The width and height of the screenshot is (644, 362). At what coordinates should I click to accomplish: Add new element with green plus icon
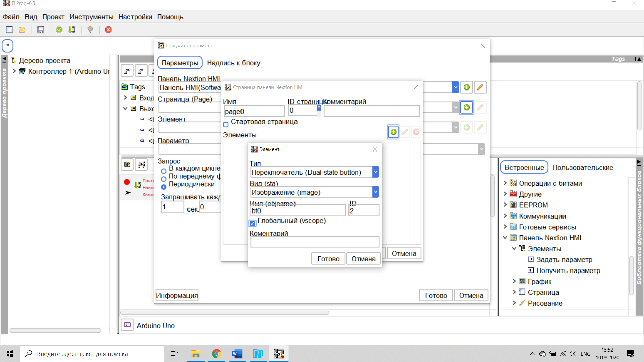coord(393,132)
